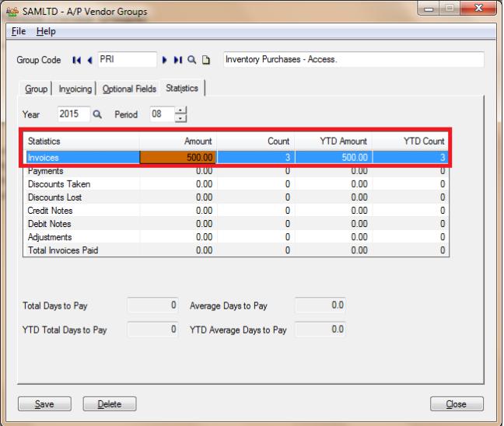This screenshot has width=504, height=426.
Task: Click the Close button
Action: (x=457, y=403)
